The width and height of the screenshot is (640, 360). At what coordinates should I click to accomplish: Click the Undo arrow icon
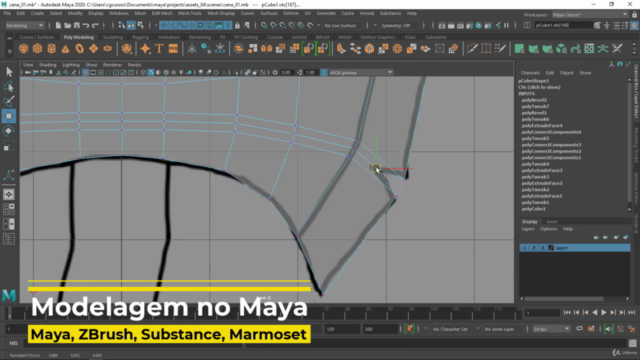click(86, 25)
